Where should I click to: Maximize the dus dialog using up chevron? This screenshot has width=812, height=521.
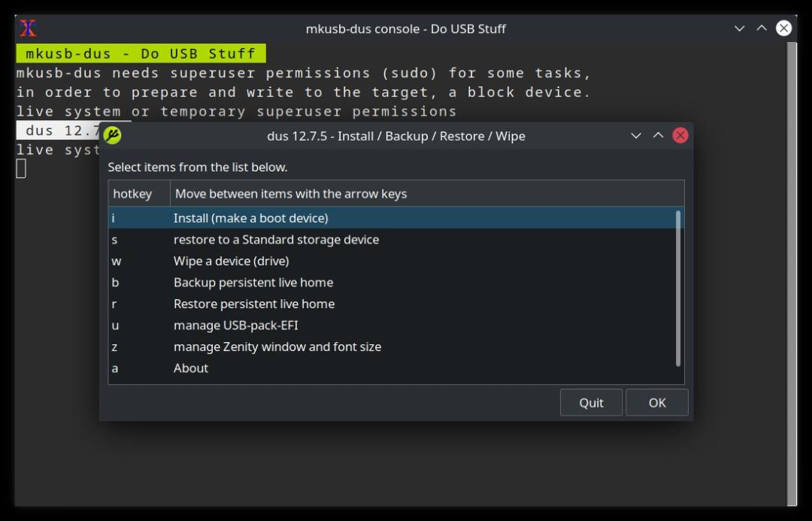coord(658,135)
